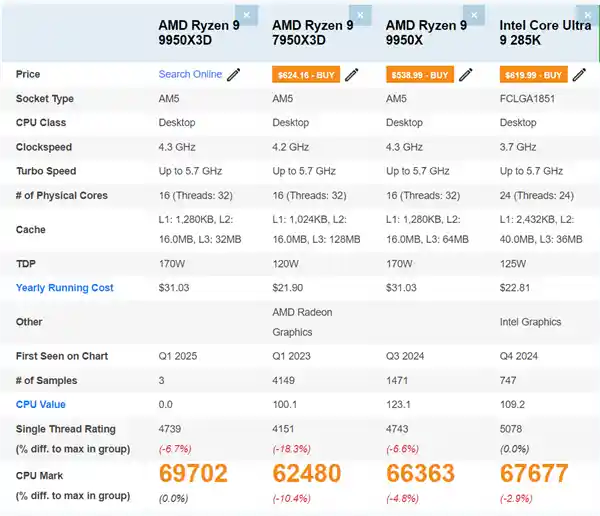Click the 109.2 CPU value figure
The width and height of the screenshot is (600, 516).
click(512, 405)
